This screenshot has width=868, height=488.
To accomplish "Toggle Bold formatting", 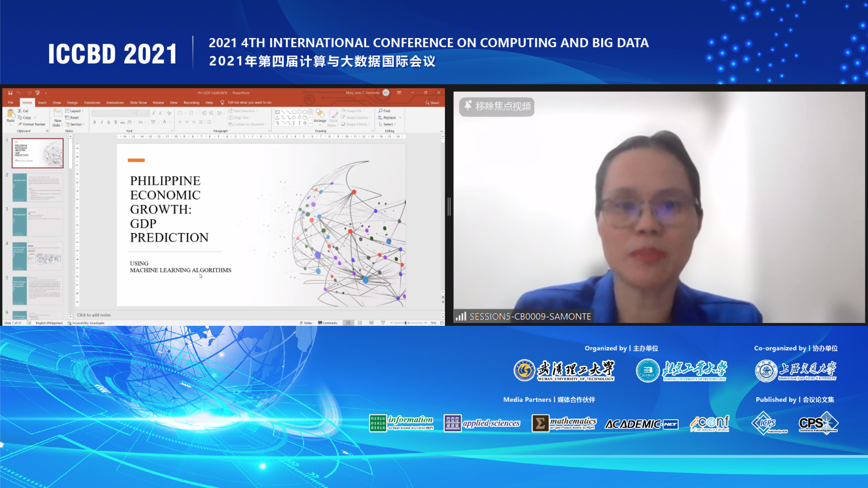I will 94,122.
